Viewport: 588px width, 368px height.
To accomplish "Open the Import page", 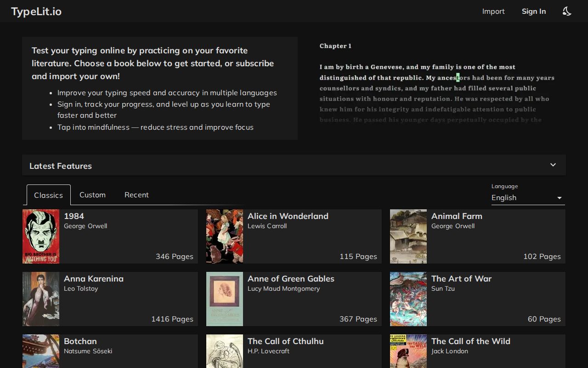I will 493,11.
